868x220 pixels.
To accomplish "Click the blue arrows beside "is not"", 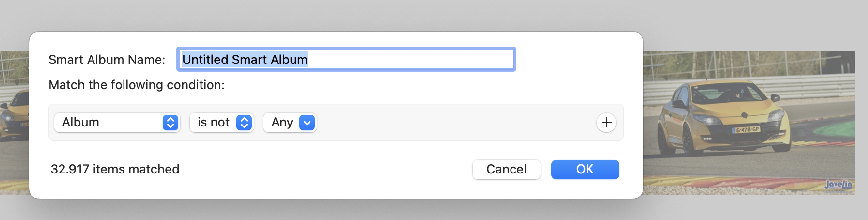I will pos(244,123).
